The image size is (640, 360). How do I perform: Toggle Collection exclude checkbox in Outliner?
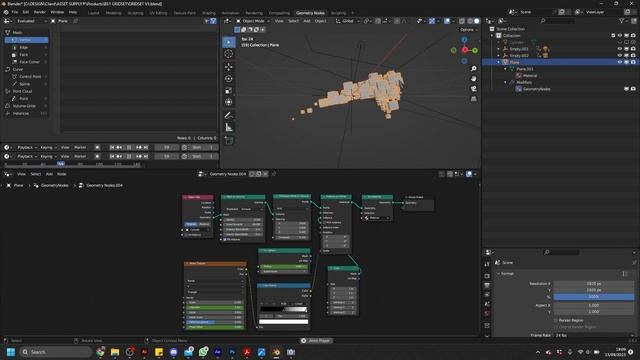[613, 36]
